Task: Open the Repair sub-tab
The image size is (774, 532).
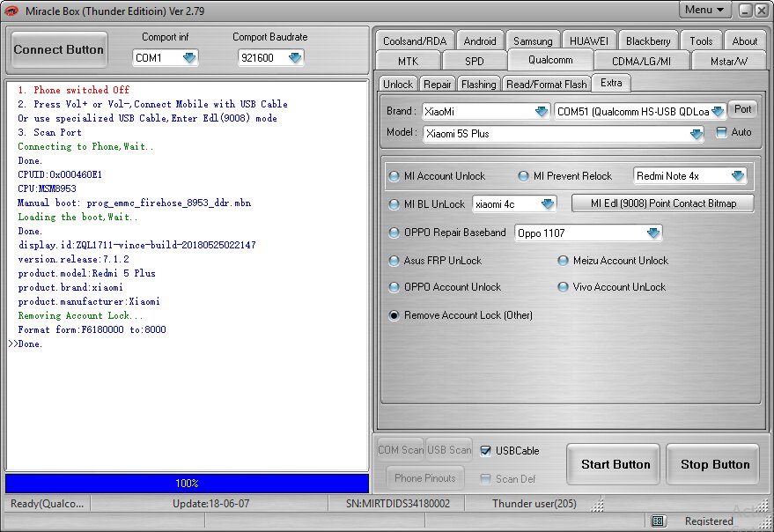Action: (x=438, y=85)
